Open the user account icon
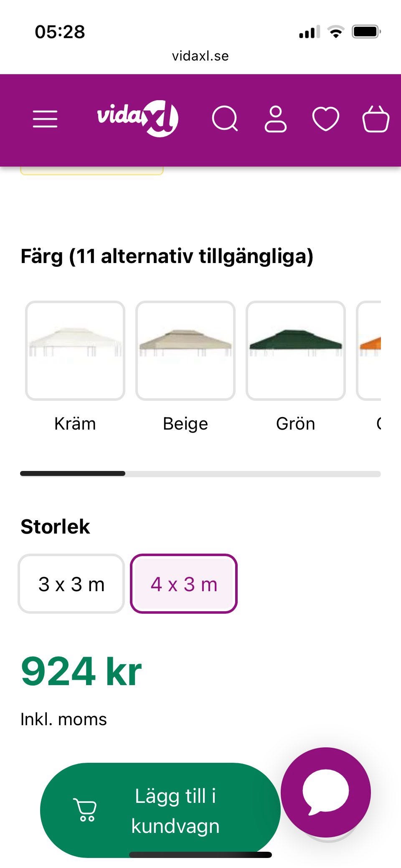The width and height of the screenshot is (401, 868). 276,119
